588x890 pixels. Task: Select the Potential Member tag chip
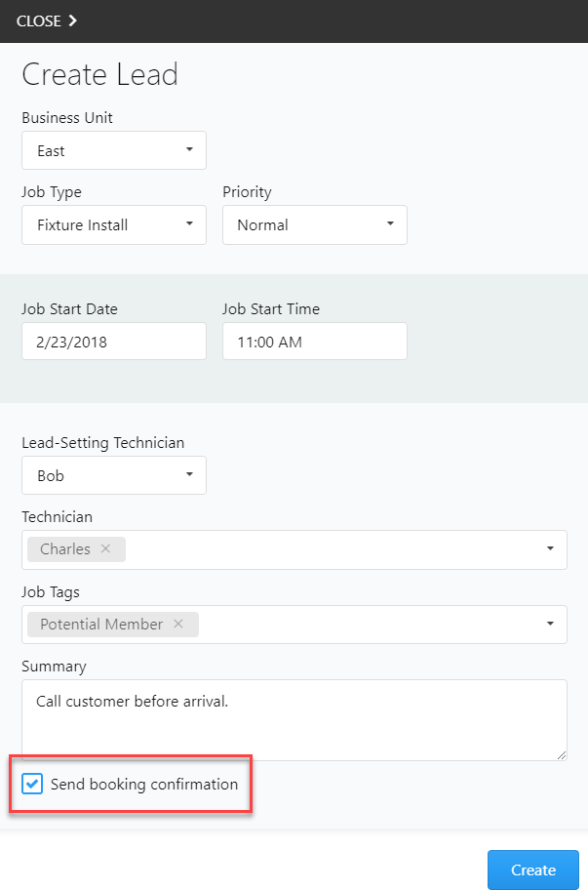(100, 625)
